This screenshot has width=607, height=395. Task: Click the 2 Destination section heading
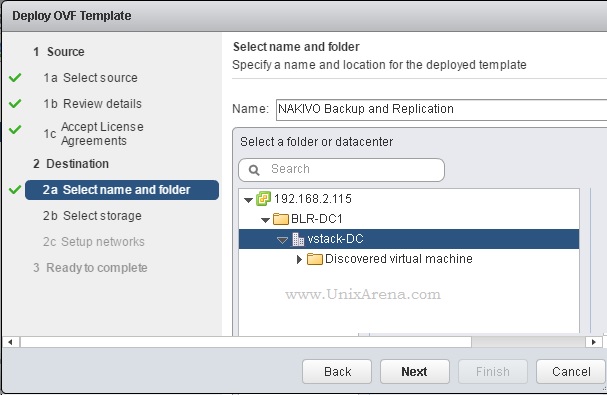click(x=71, y=164)
